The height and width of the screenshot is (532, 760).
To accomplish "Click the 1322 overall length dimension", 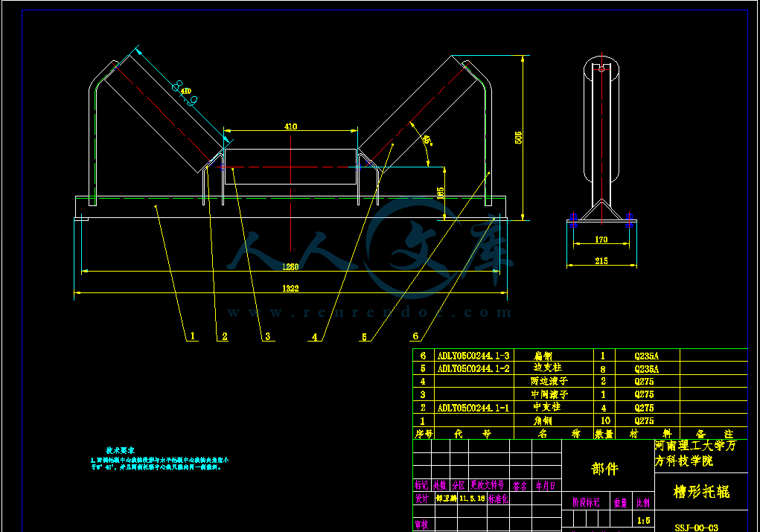I will (x=293, y=289).
